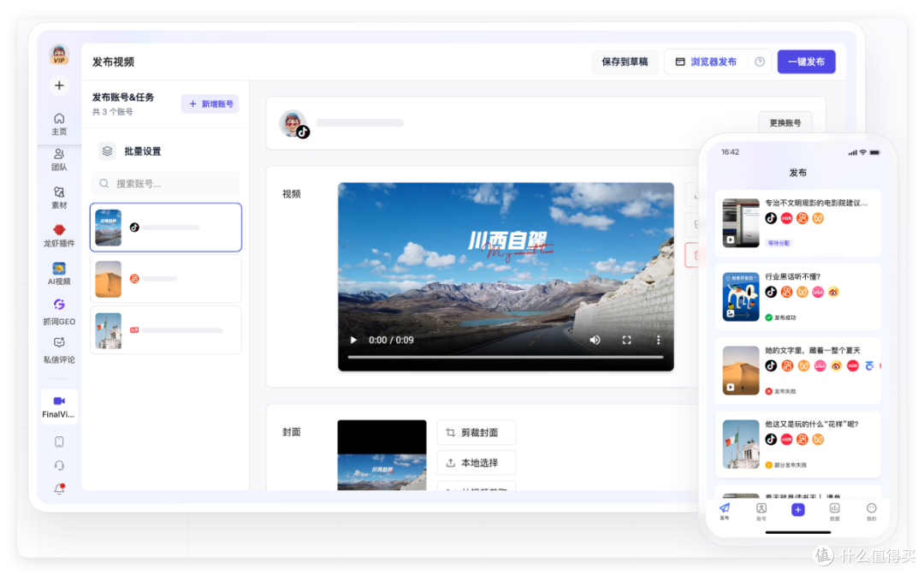This screenshot has width=924, height=575.
Task: Click the cover image thumbnail beside 封面
Action: coord(382,455)
